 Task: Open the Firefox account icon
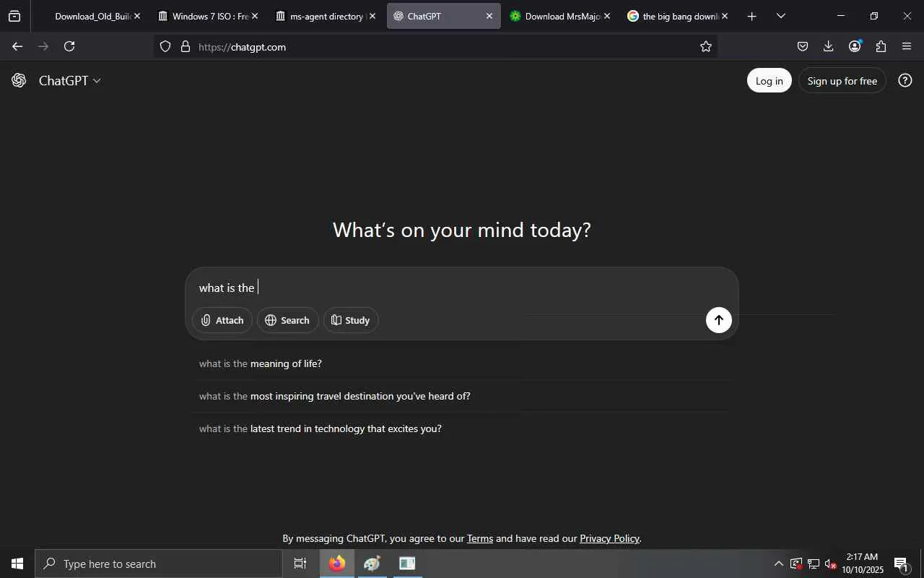click(x=855, y=46)
